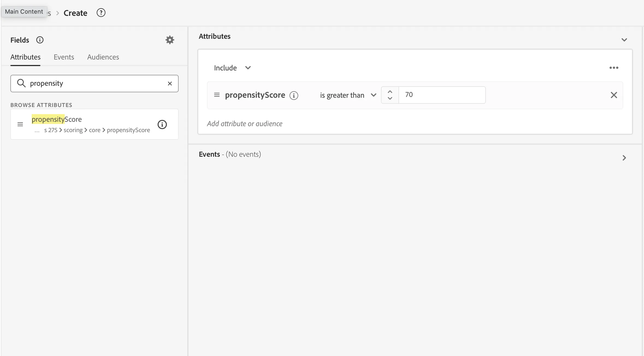Click the 'core' breadcrumb segment in the attribute path
The image size is (644, 356).
click(95, 130)
